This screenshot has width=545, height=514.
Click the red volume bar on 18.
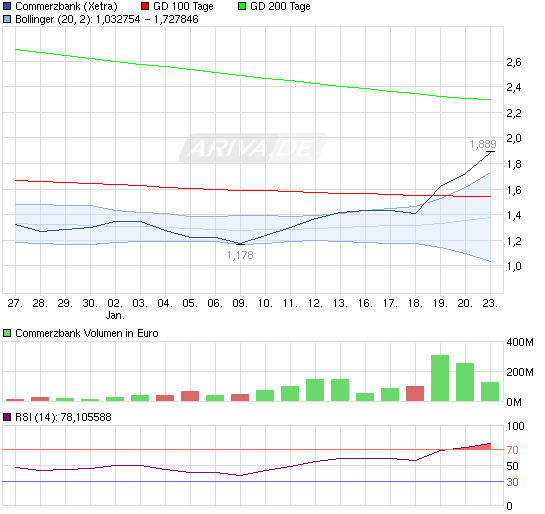click(x=415, y=394)
